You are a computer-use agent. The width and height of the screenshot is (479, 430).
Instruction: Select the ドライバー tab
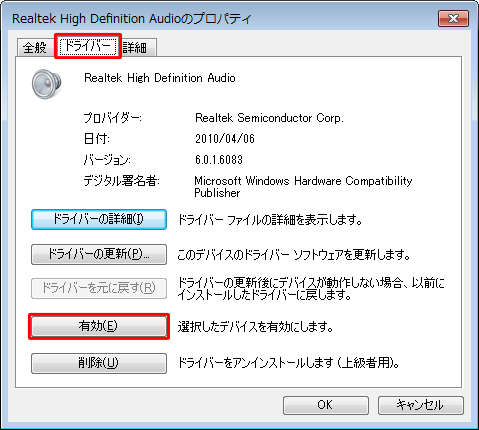(88, 46)
